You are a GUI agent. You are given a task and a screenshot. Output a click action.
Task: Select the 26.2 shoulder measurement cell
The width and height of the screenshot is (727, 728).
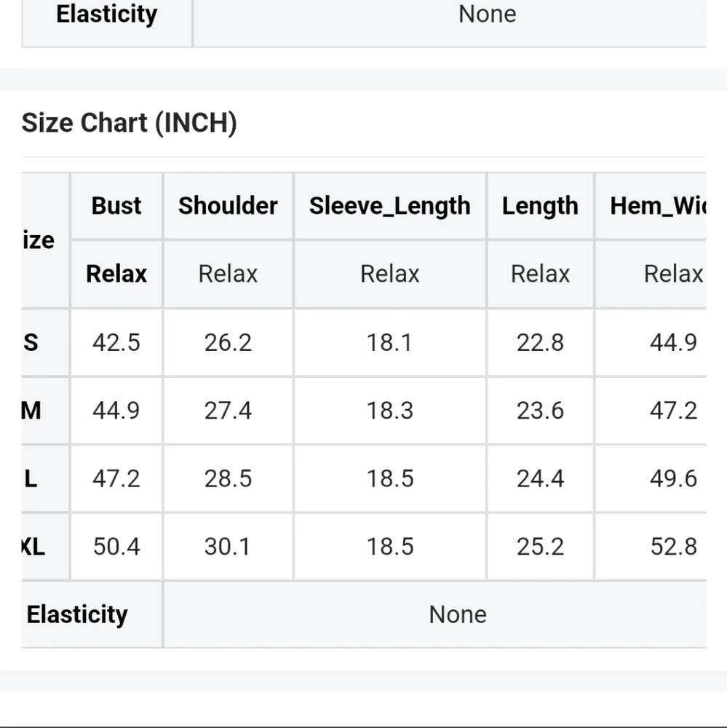click(228, 342)
